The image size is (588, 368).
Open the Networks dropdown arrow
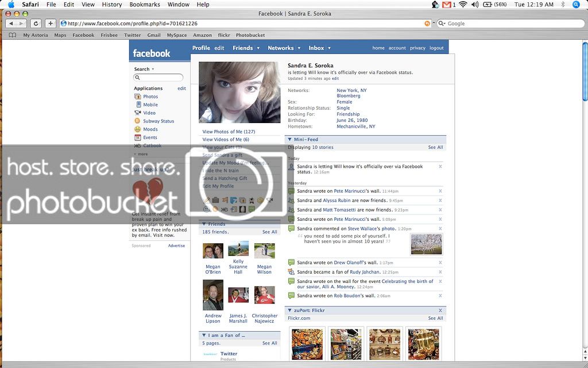click(299, 48)
